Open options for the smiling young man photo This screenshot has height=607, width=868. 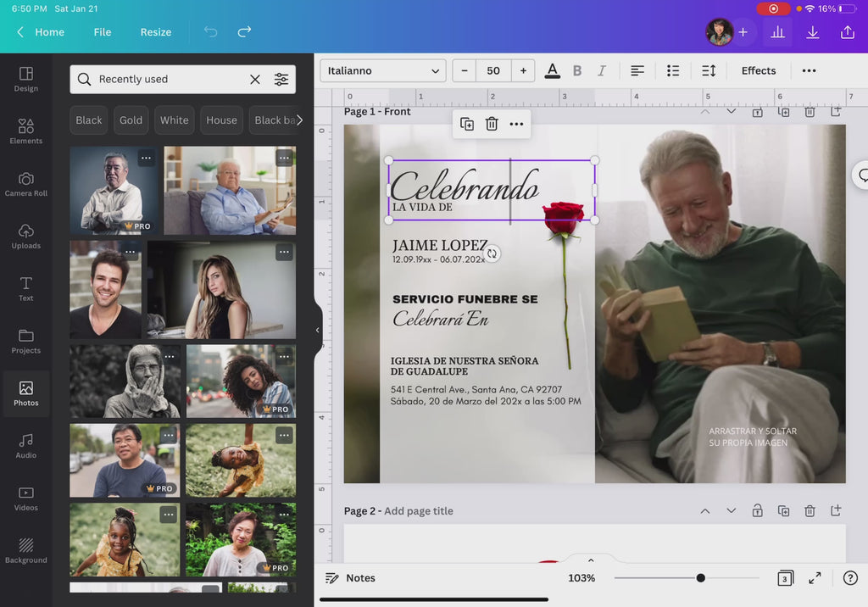130,252
